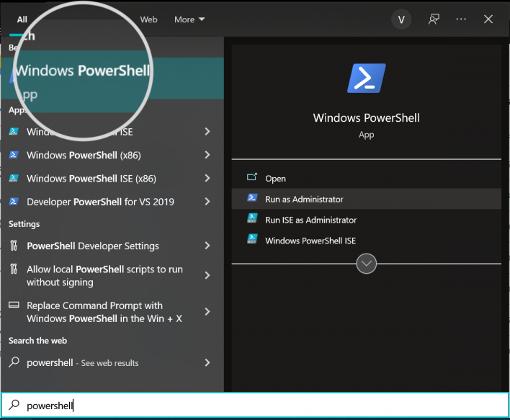Click large Windows PowerShell app icon in preview

click(x=366, y=79)
